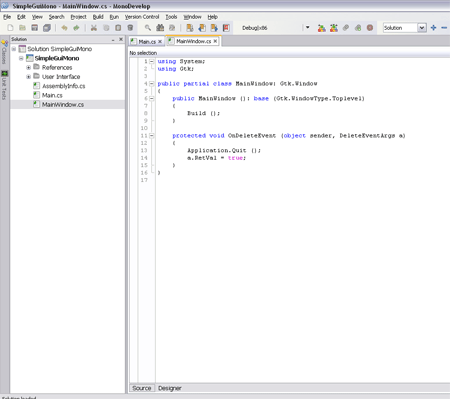Collapse the SimpleGuiMono project node
The width and height of the screenshot is (450, 399).
(x=21, y=58)
